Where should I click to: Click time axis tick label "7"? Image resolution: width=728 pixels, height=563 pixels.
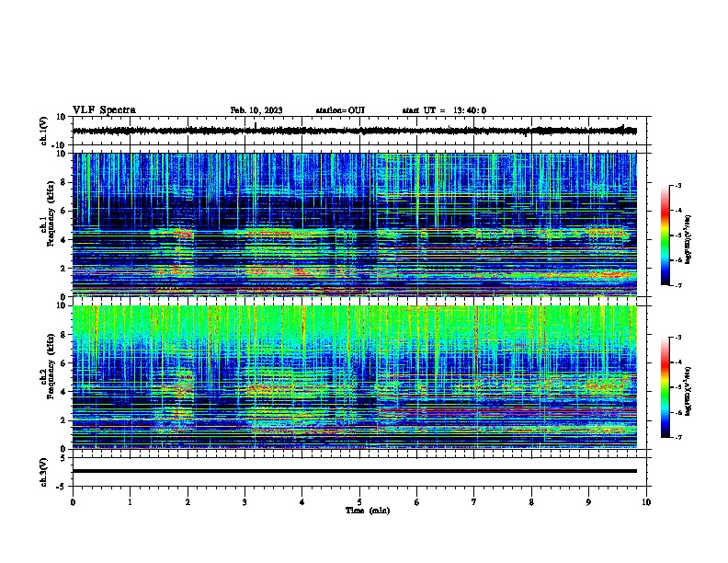474,502
